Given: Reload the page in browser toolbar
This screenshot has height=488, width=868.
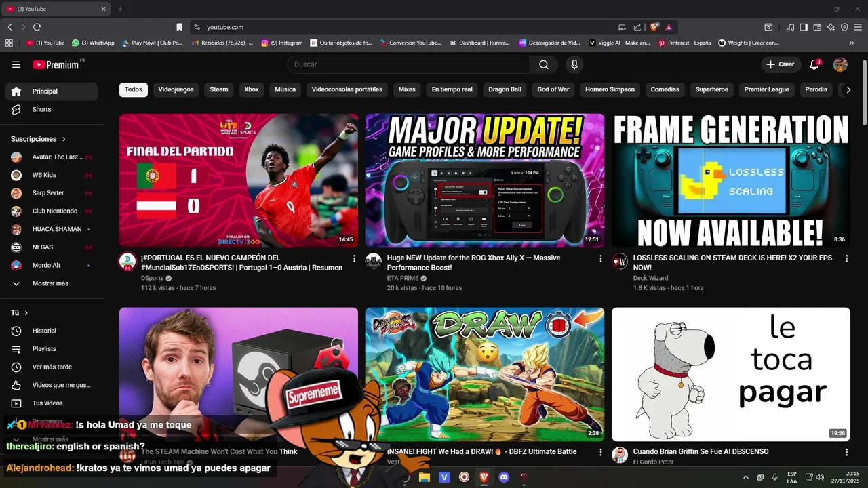Looking at the screenshot, I should tap(37, 27).
